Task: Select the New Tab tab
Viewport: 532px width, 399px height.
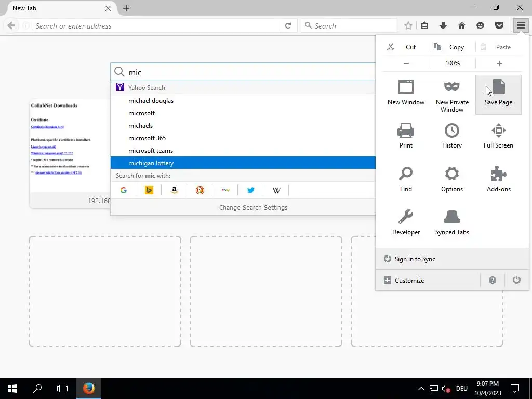Action: [x=58, y=8]
